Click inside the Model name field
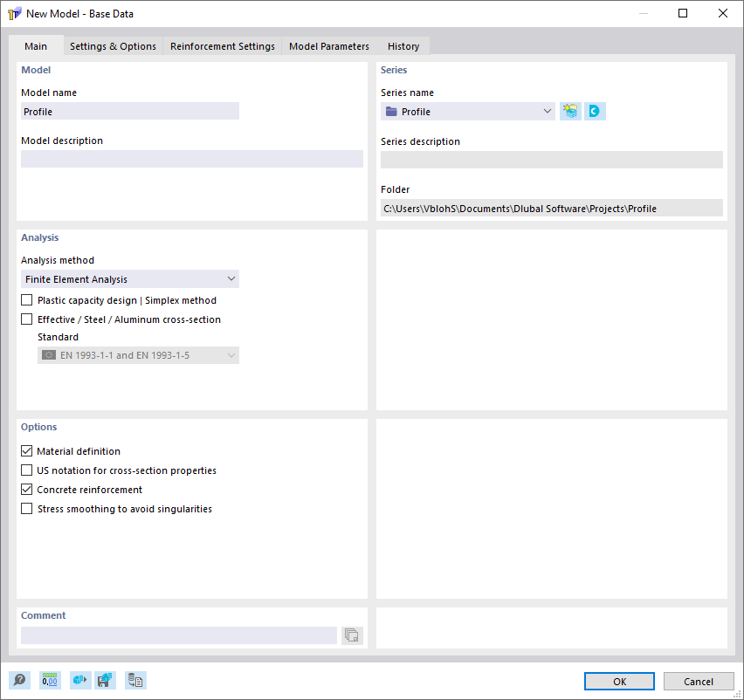Viewport: 744px width, 700px height. pyautogui.click(x=129, y=111)
